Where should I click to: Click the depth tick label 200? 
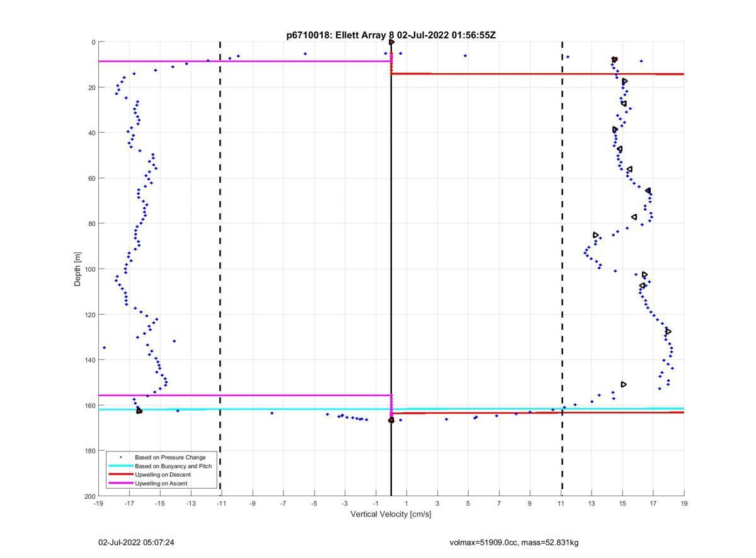coord(89,496)
